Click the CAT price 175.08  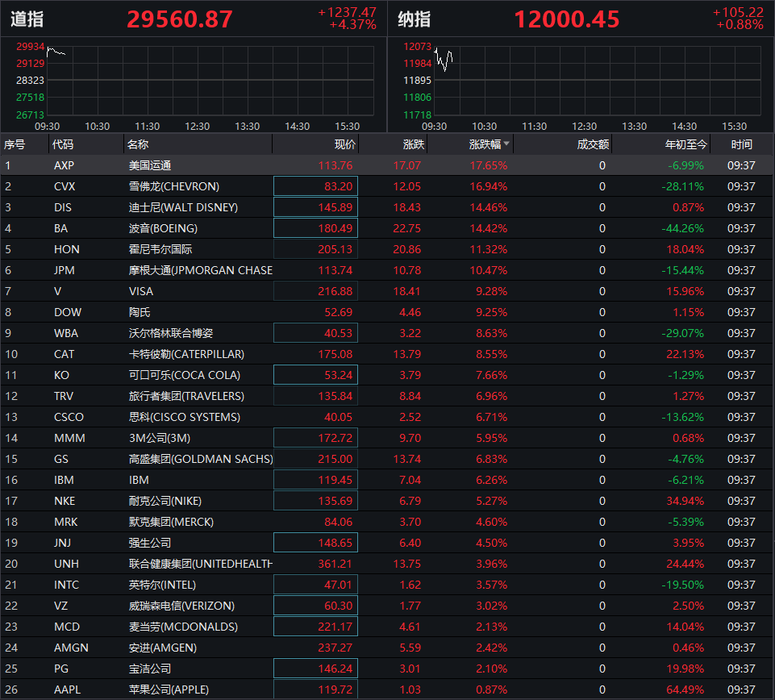335,354
